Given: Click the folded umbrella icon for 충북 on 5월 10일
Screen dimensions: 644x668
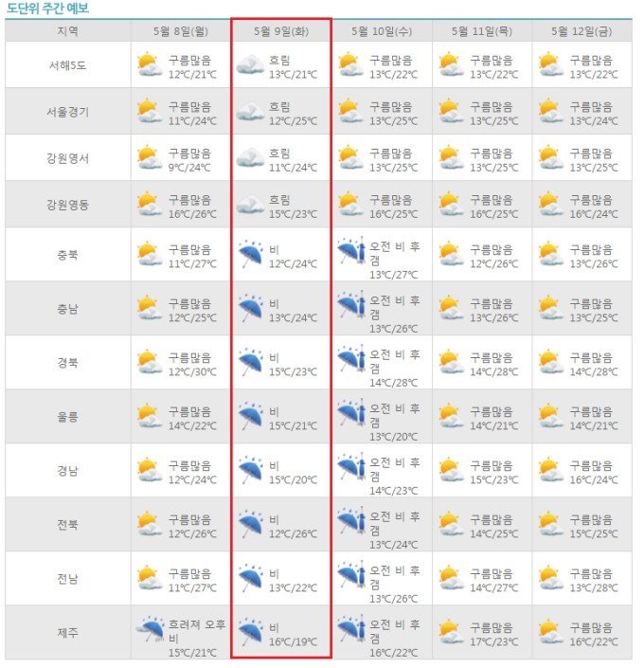Looking at the screenshot, I should [x=351, y=251].
